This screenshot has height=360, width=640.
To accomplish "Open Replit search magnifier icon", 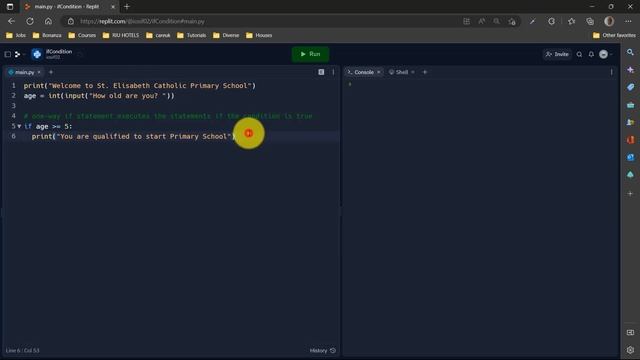I will click(579, 54).
